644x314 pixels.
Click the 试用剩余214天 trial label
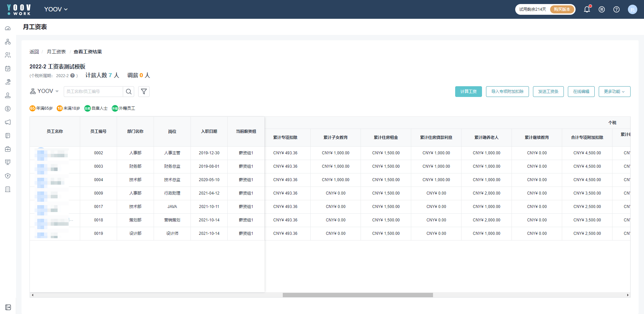point(533,9)
